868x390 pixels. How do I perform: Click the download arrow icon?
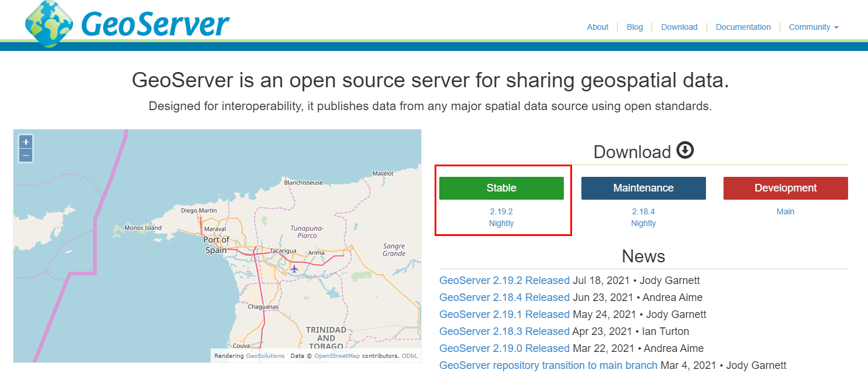pyautogui.click(x=685, y=150)
